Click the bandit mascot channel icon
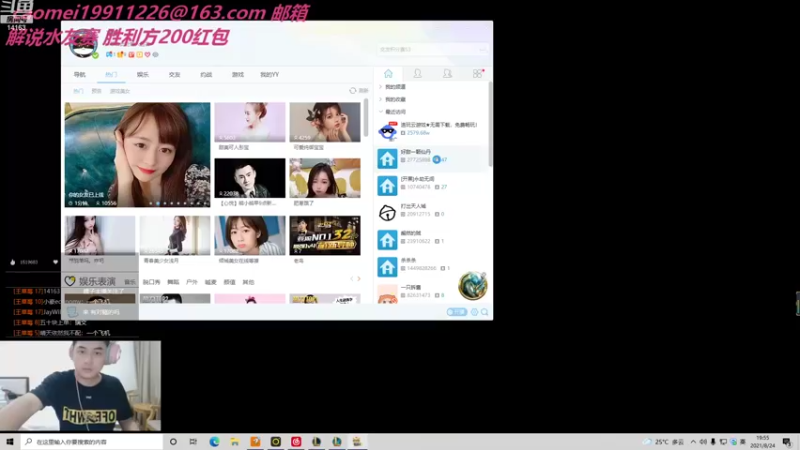The image size is (800, 450). pos(387,131)
